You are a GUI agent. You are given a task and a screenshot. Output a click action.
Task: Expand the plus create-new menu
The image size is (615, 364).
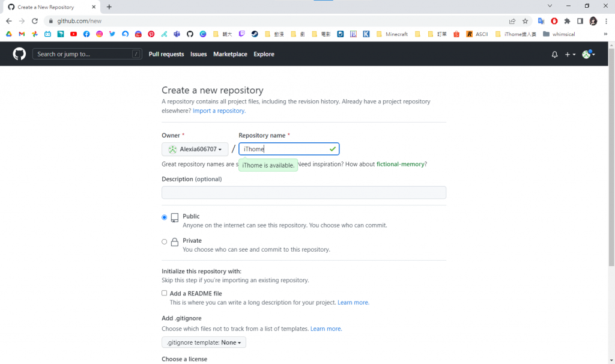tap(570, 55)
